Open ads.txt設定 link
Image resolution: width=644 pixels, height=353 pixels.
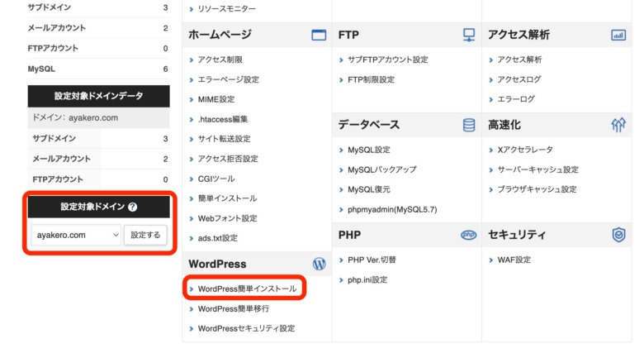pos(218,238)
